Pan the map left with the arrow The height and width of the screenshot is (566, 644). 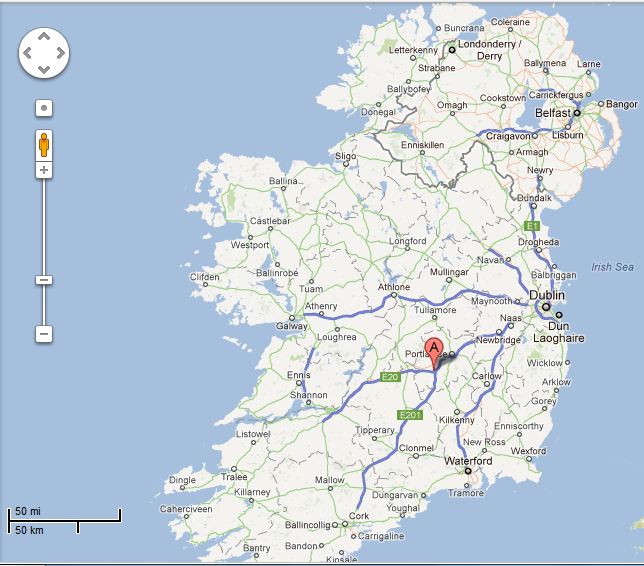tap(27, 52)
